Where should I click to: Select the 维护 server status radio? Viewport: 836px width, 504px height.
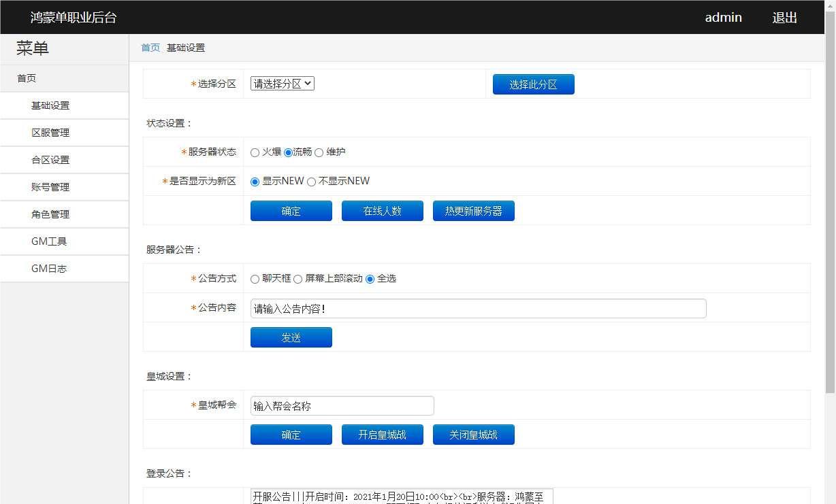coord(319,153)
